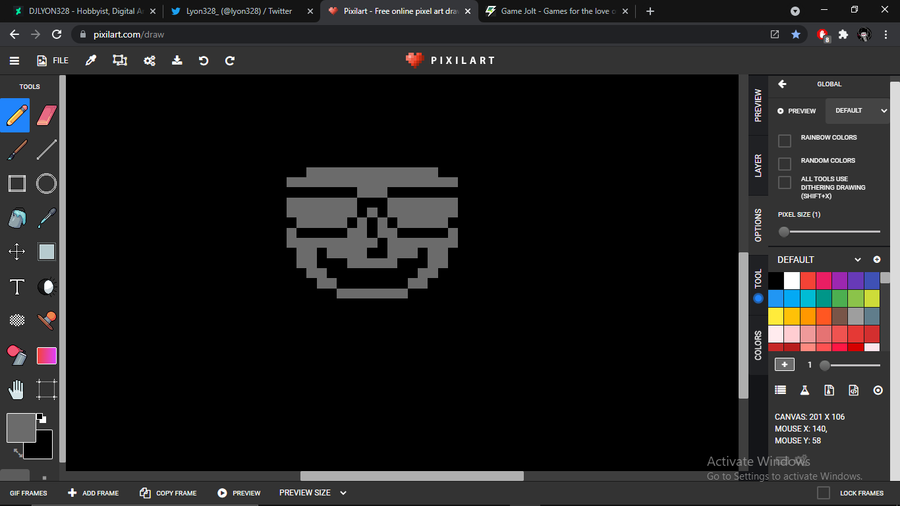The image size is (900, 506).
Task: Switch to the Tool side tab
Action: [758, 285]
